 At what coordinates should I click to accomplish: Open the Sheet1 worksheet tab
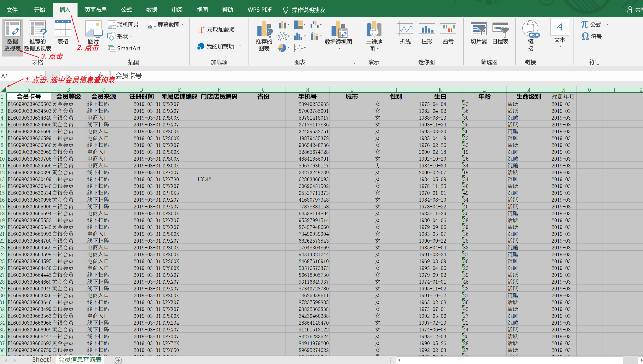pyautogui.click(x=41, y=359)
